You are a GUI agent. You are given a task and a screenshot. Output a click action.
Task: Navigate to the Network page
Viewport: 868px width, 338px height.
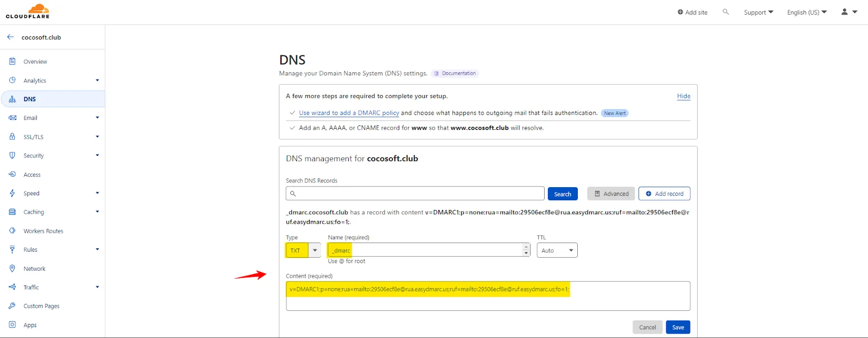pyautogui.click(x=35, y=269)
